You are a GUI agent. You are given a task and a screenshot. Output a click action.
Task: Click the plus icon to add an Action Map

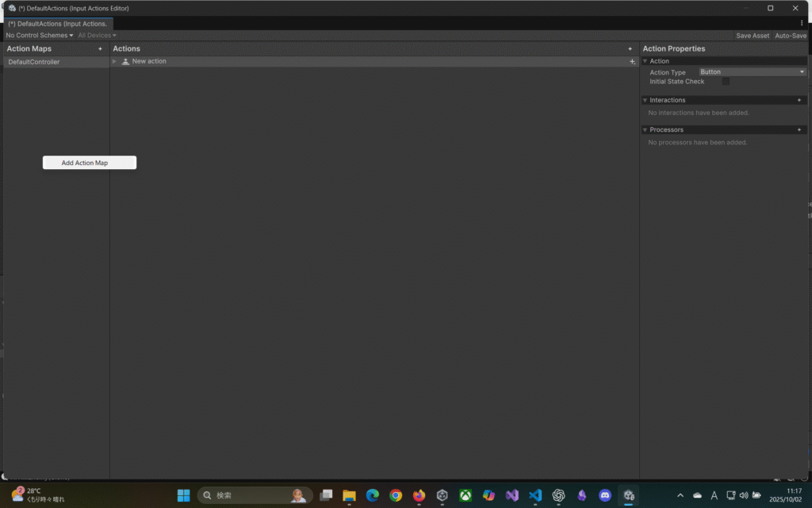(100, 49)
